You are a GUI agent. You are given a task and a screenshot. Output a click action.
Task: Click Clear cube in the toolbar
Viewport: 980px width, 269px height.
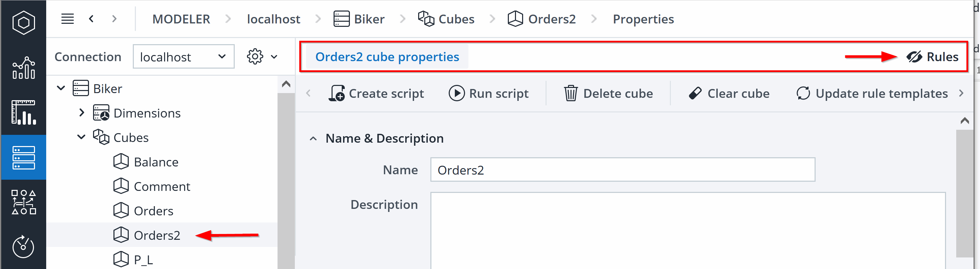point(729,93)
